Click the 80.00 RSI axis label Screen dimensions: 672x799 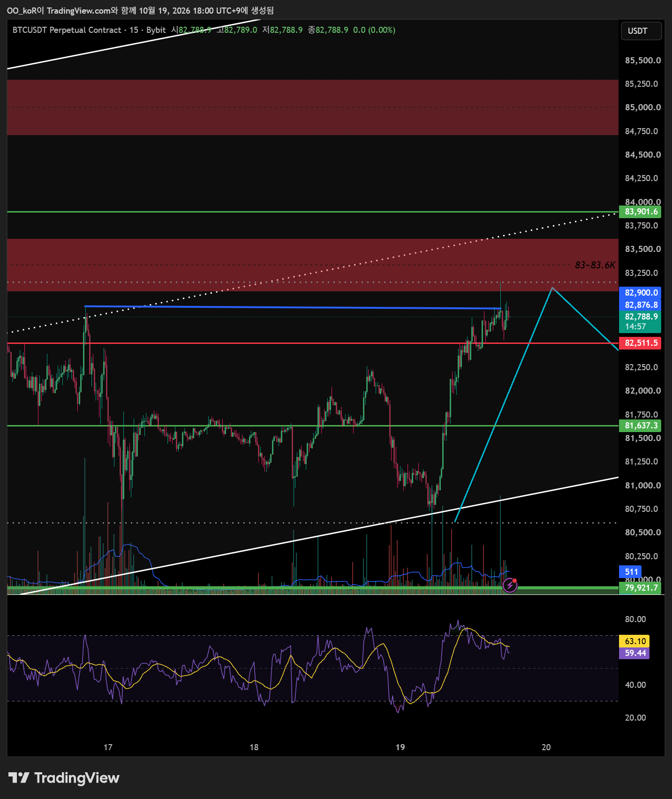[635, 619]
